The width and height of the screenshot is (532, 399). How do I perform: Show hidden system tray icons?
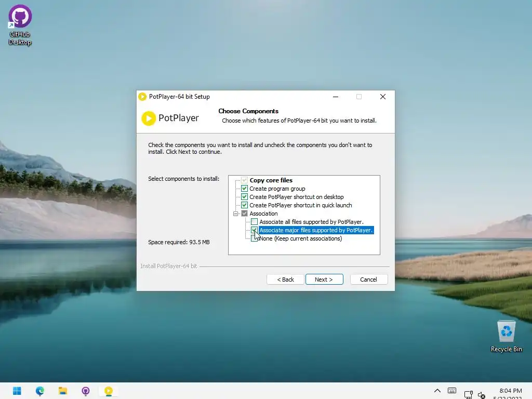click(x=437, y=391)
